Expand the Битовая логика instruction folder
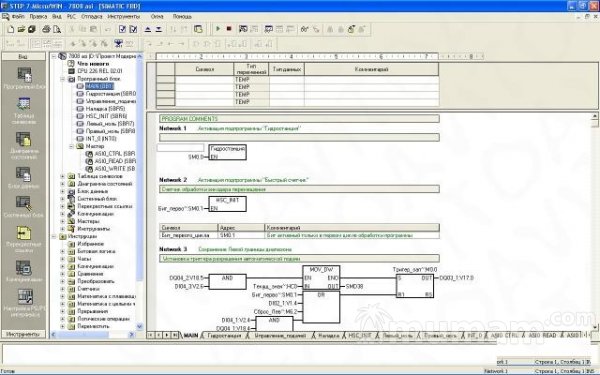 [63, 251]
